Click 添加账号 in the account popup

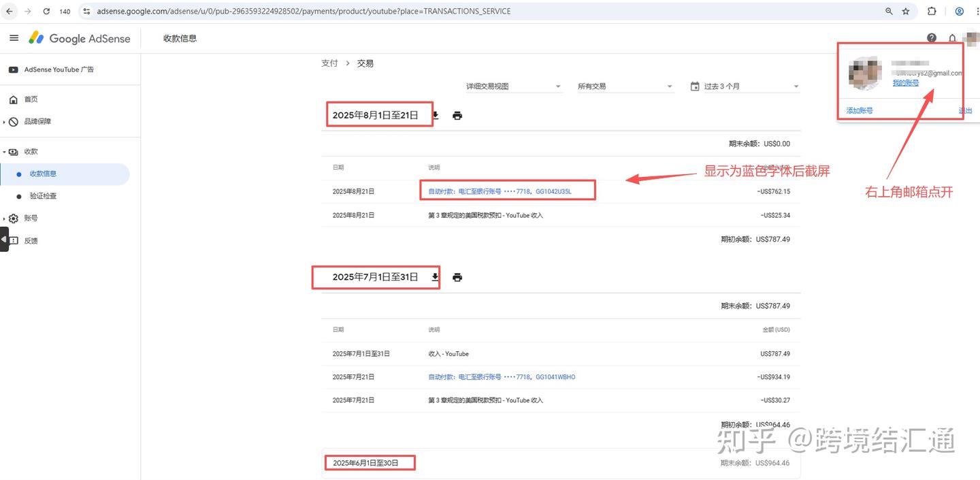860,110
